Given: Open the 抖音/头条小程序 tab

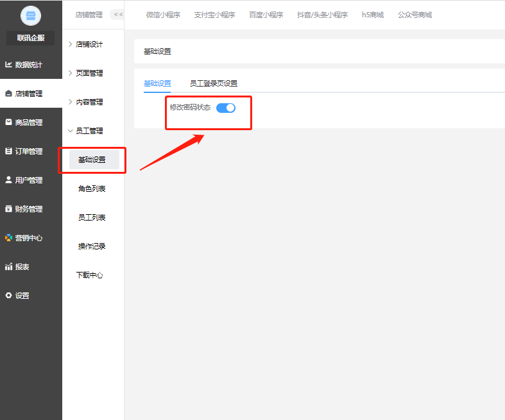Looking at the screenshot, I should pos(322,15).
